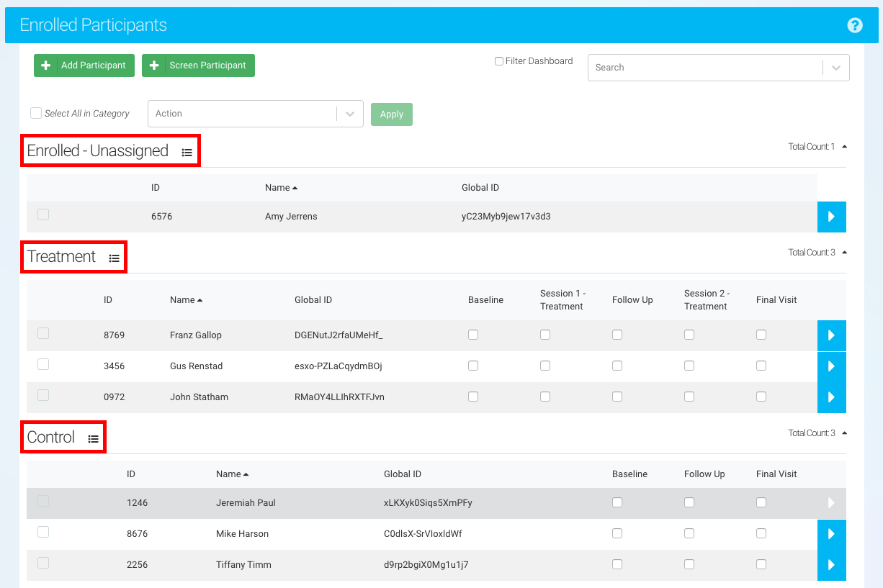
Task: Click the Screen Participant button
Action: coord(198,65)
